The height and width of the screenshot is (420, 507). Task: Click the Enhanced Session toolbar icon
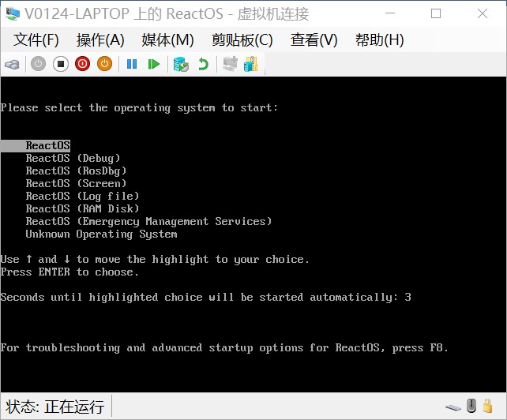231,64
